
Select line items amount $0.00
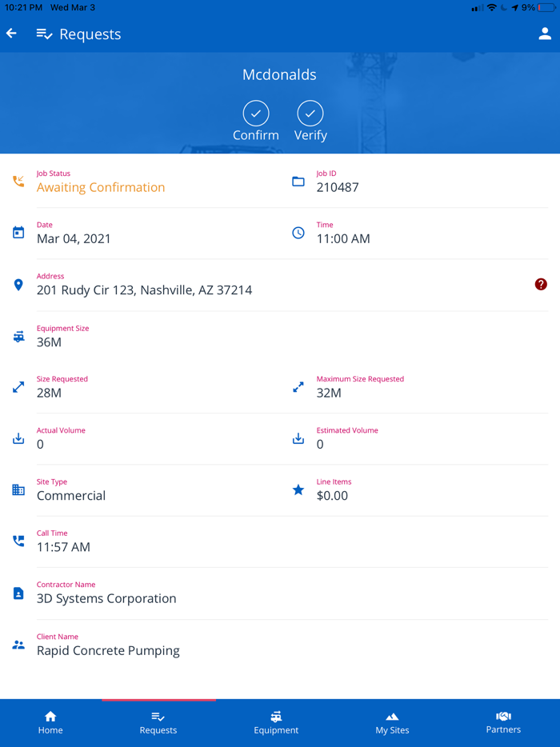click(332, 495)
